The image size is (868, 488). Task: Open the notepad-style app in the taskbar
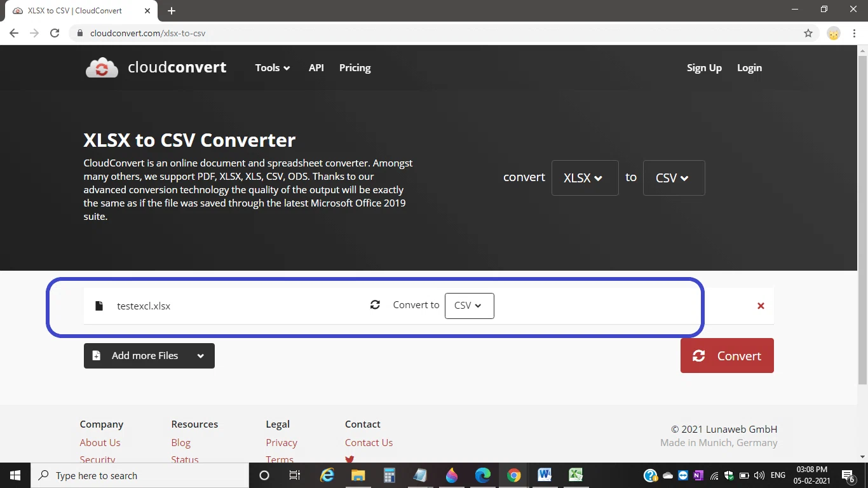coord(421,475)
